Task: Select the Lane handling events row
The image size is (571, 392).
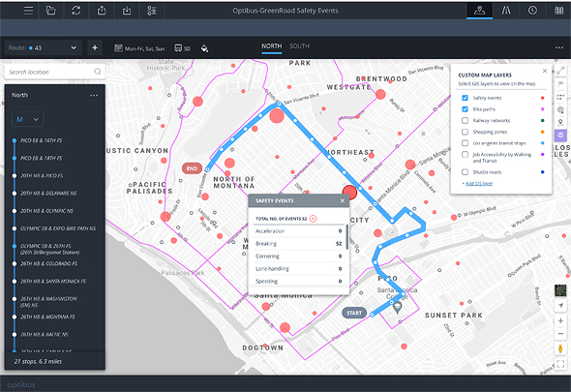Action: coord(298,268)
